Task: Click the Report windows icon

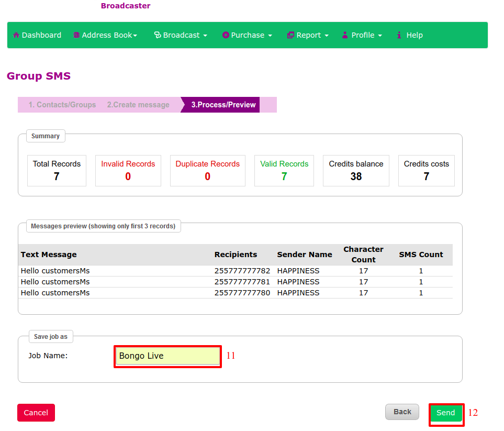Action: click(290, 35)
